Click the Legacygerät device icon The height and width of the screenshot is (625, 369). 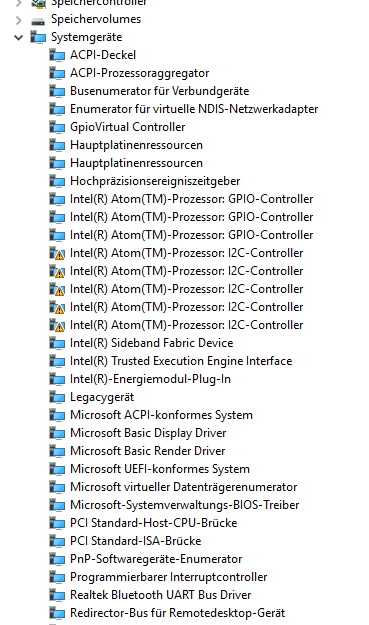tap(57, 397)
